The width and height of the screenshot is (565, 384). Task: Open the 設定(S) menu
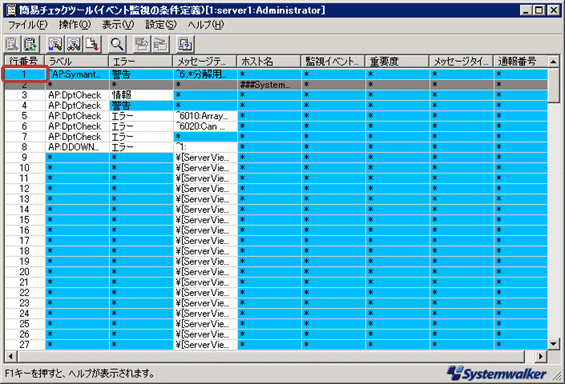click(x=161, y=25)
